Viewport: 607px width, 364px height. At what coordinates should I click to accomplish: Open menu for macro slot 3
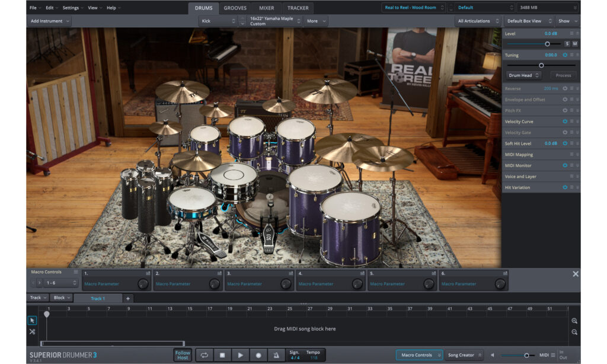coord(290,273)
